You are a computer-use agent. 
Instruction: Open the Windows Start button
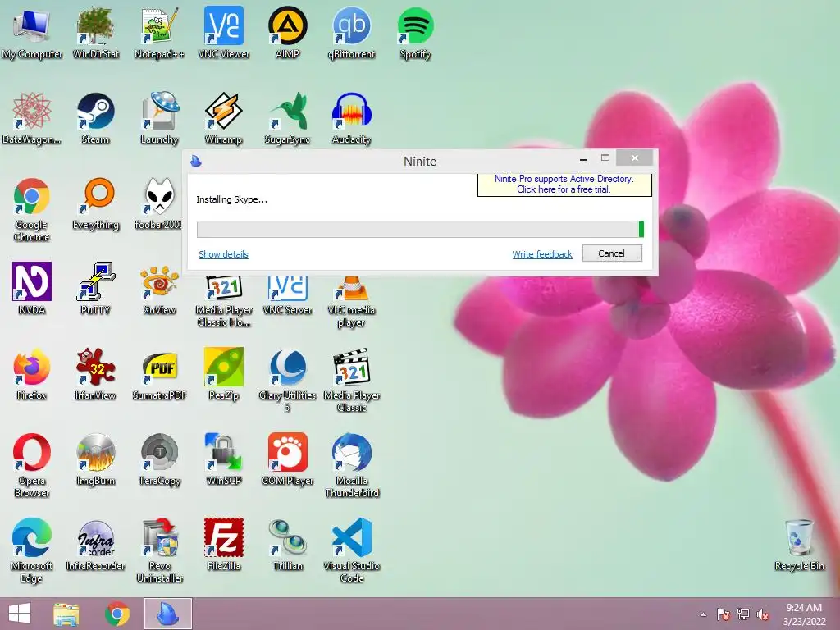click(x=20, y=614)
